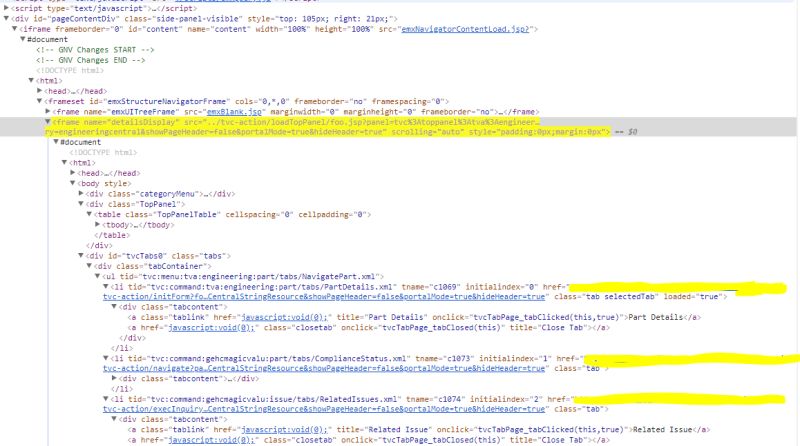Click the Part Details anchor text
Image resolution: width=800 pixels, height=446 pixels.
pyautogui.click(x=656, y=317)
